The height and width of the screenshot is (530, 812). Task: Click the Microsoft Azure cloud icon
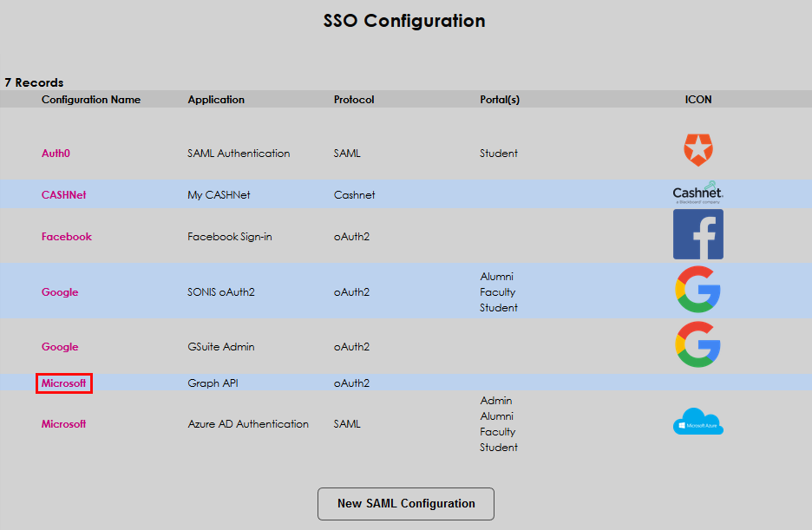697,422
